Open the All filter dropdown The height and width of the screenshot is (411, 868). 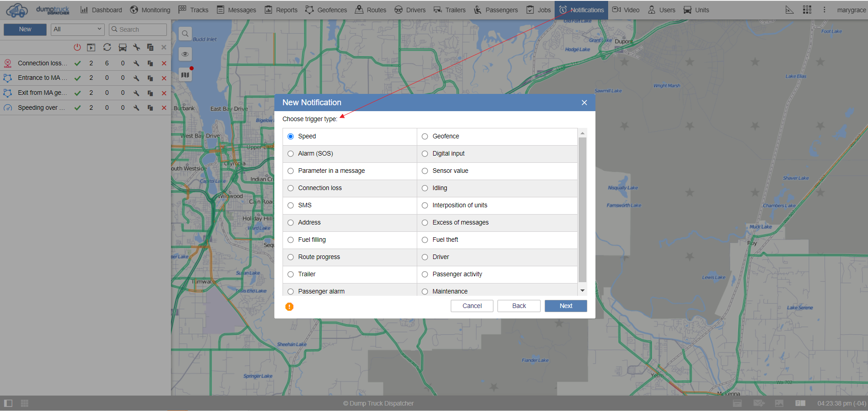78,29
